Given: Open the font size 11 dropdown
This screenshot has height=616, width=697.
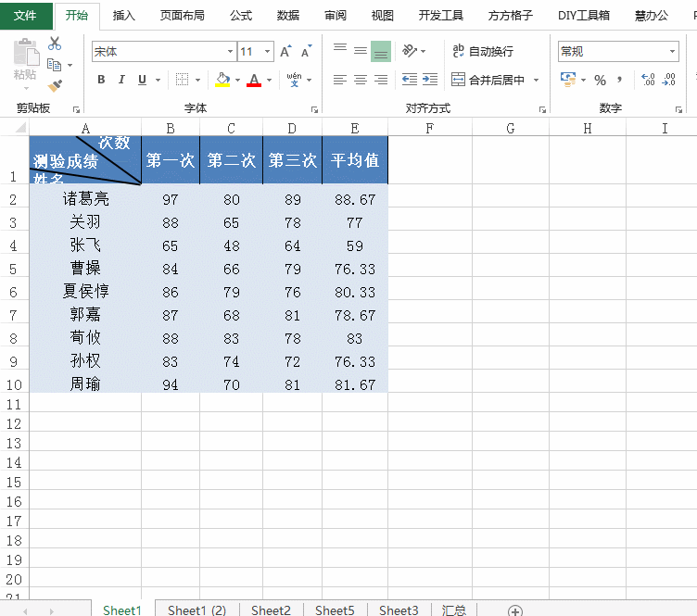Looking at the screenshot, I should [x=267, y=52].
